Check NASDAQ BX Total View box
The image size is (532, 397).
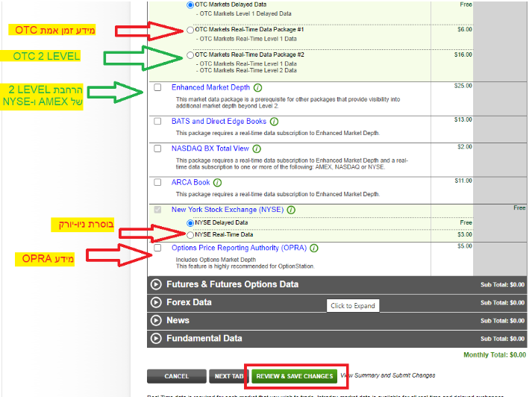pos(157,149)
